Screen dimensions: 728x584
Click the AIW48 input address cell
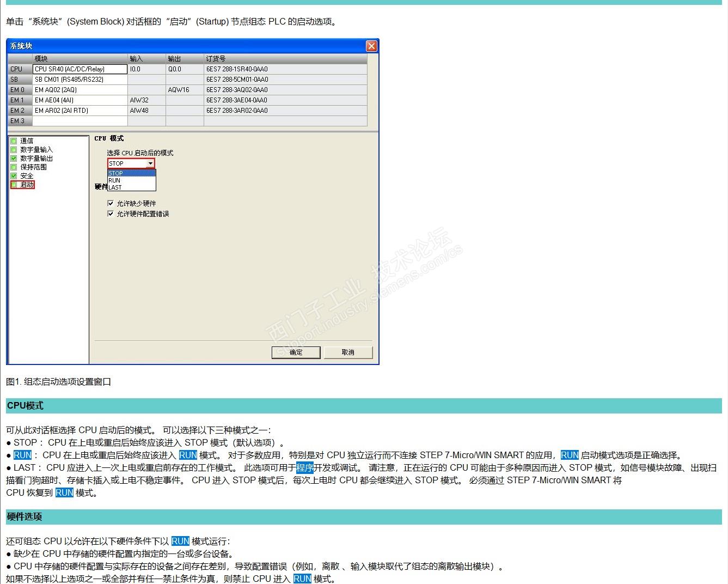[147, 111]
